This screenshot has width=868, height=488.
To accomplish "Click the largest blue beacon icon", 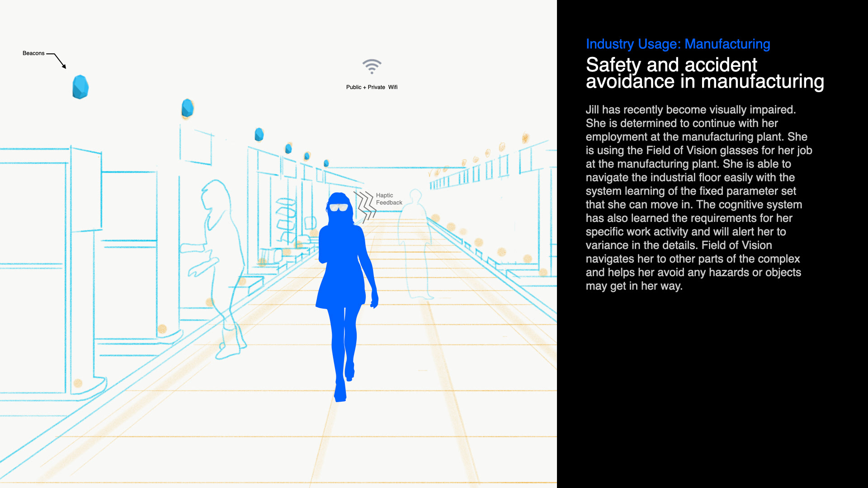I will point(80,87).
